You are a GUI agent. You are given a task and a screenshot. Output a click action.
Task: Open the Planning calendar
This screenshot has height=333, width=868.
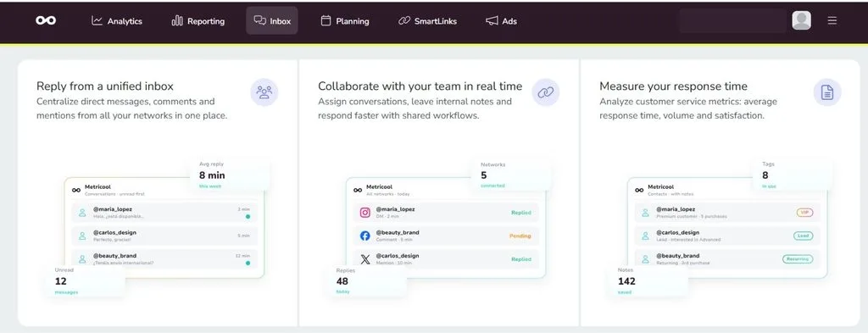coord(345,21)
